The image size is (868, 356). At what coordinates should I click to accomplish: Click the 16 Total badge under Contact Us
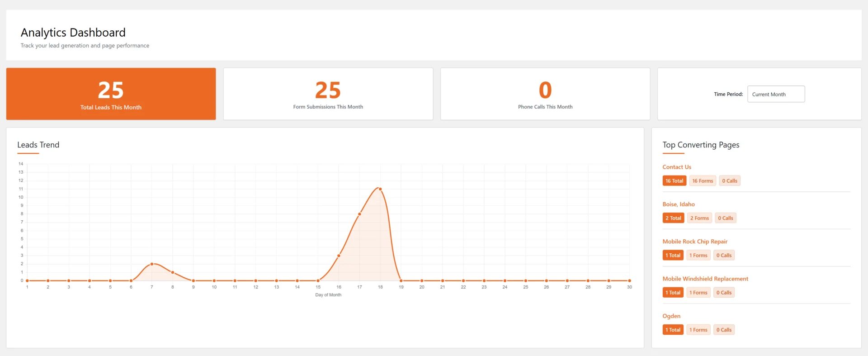pos(674,181)
